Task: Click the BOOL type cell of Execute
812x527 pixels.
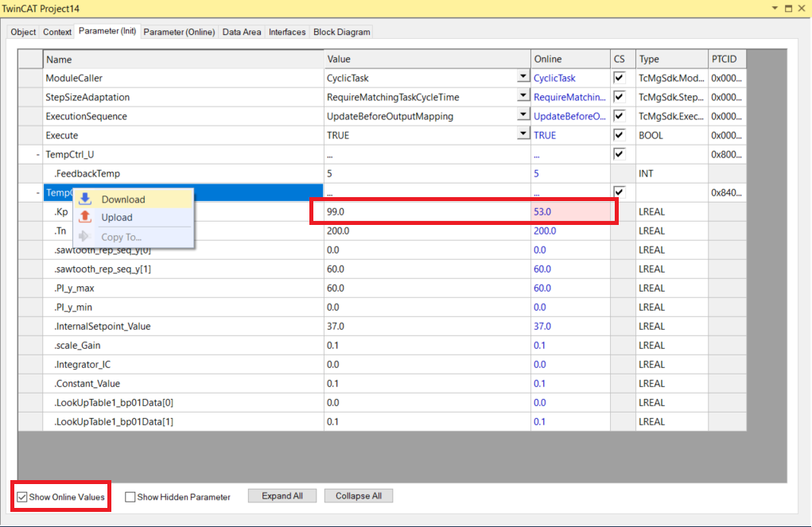Action: (671, 135)
